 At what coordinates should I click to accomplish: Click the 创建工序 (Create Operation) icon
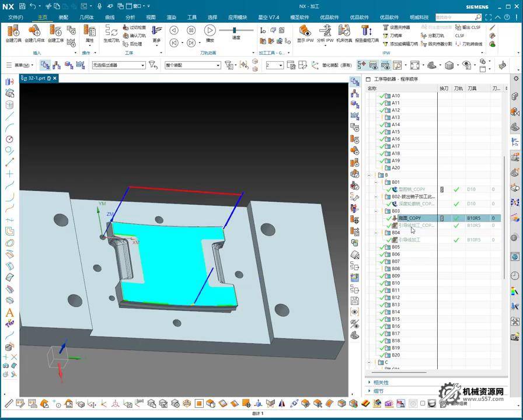point(55,32)
